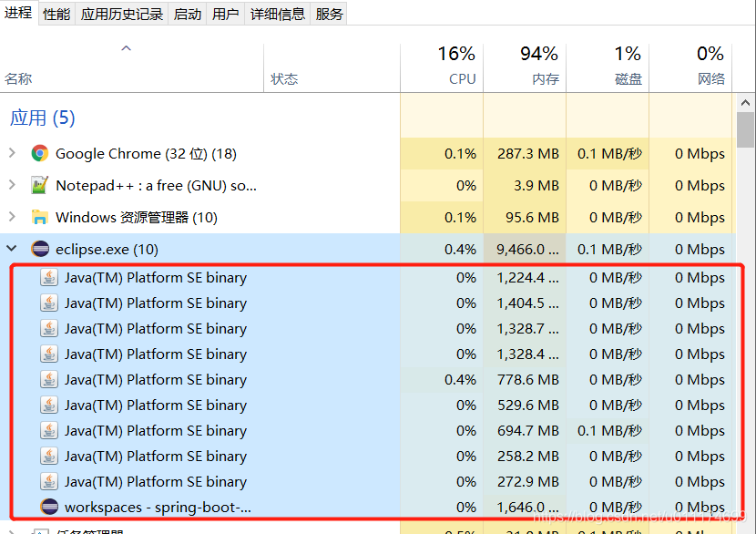
Task: Click the Java icon in the 529.6 MB row
Action: (x=49, y=406)
